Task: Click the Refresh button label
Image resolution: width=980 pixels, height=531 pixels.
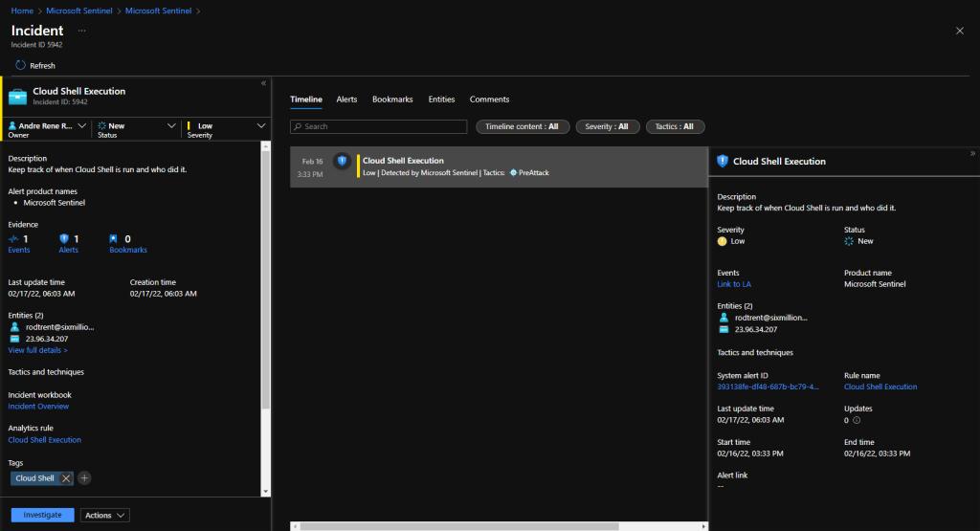Action: click(x=42, y=66)
